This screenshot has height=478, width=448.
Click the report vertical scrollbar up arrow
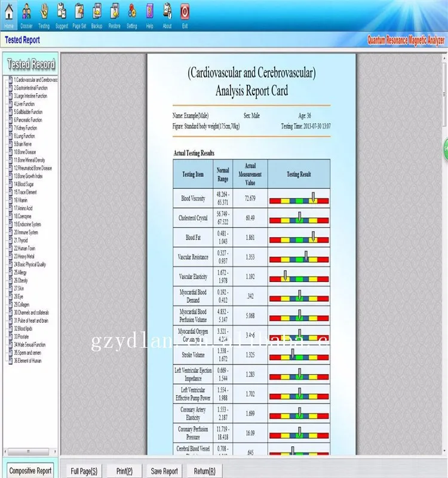click(x=444, y=57)
